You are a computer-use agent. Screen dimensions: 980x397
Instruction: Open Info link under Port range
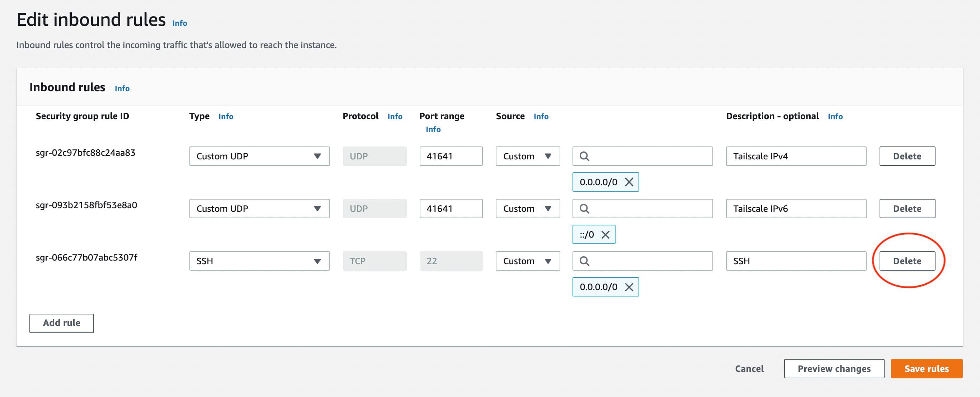[433, 130]
